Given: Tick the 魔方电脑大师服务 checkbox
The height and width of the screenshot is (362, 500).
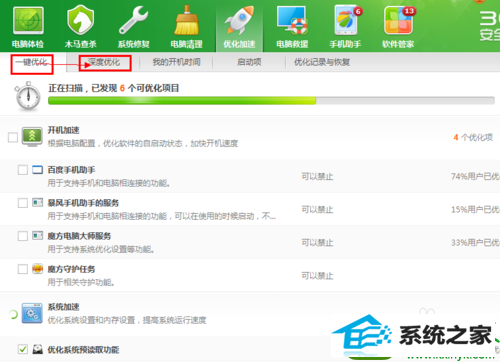Looking at the screenshot, I should 23,236.
